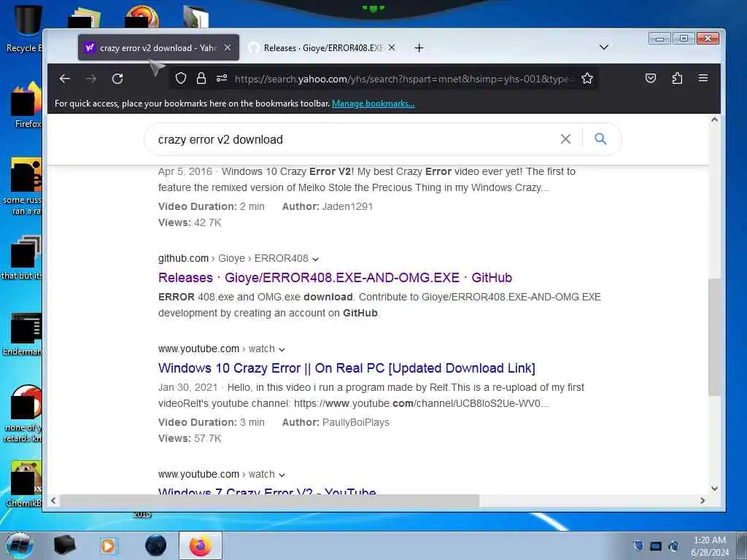Click the security shield tray icon
This screenshot has width=747, height=560.
click(x=638, y=546)
